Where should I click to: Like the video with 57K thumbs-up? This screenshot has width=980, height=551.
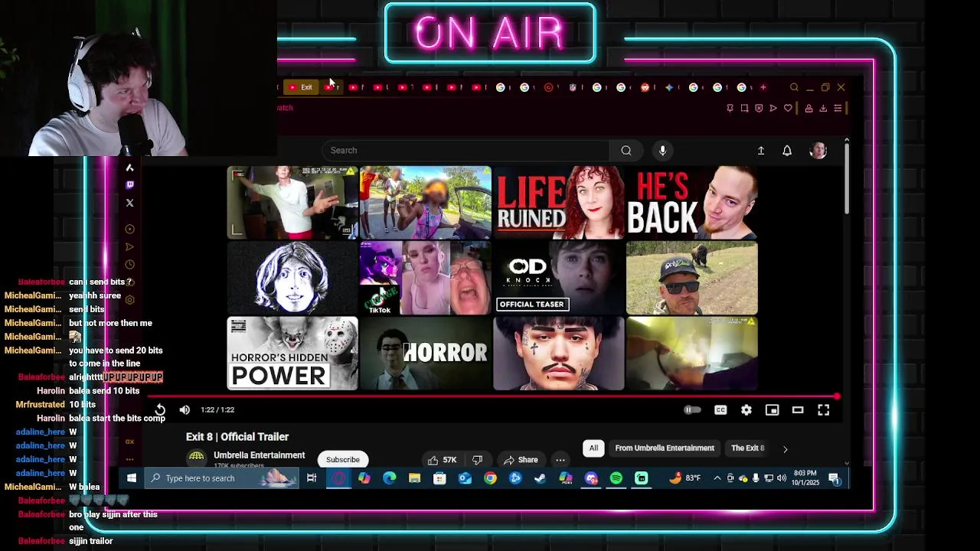[x=442, y=460]
